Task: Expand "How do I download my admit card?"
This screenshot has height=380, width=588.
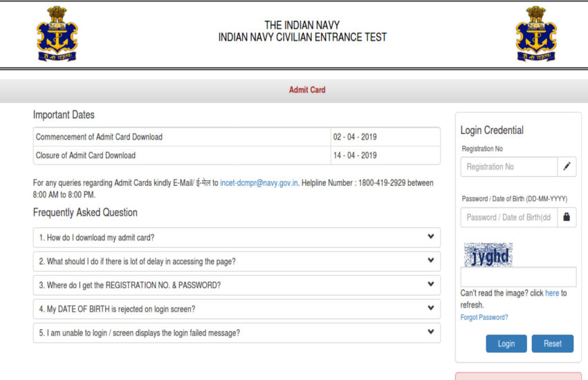Action: [236, 238]
